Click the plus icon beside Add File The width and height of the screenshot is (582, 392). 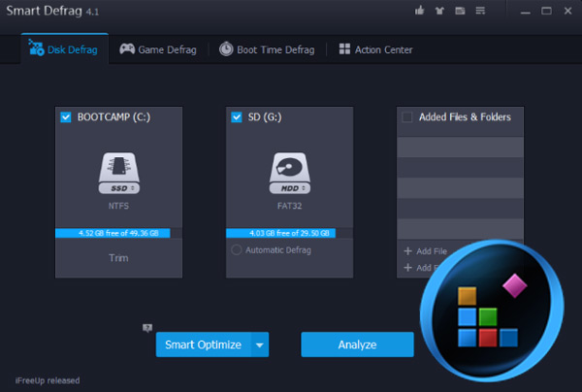(408, 251)
